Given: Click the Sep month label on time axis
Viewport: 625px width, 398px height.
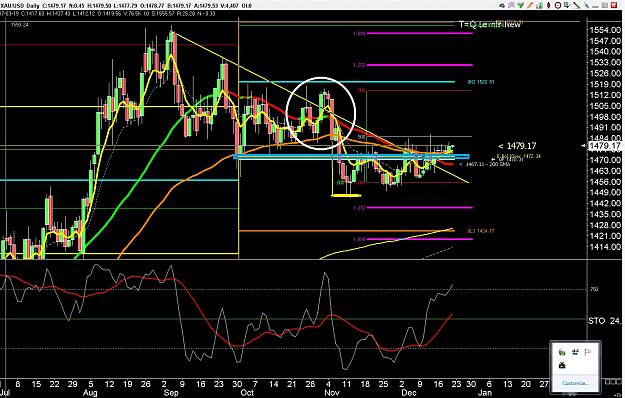Looking at the screenshot, I should tap(171, 392).
